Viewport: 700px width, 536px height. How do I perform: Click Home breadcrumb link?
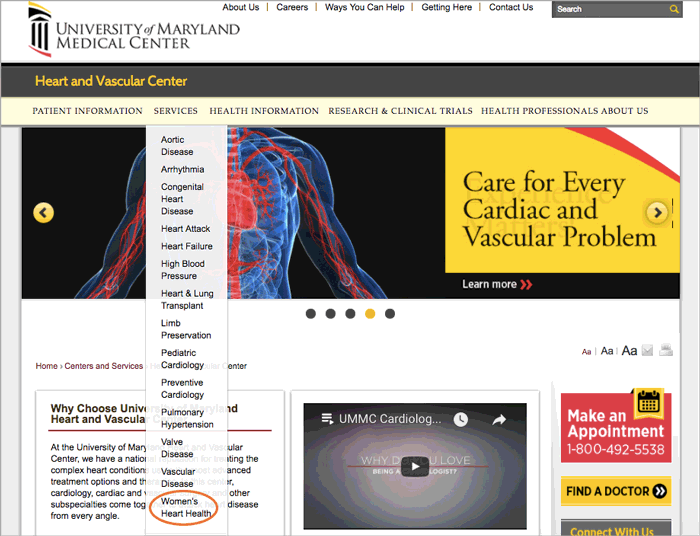(x=46, y=366)
